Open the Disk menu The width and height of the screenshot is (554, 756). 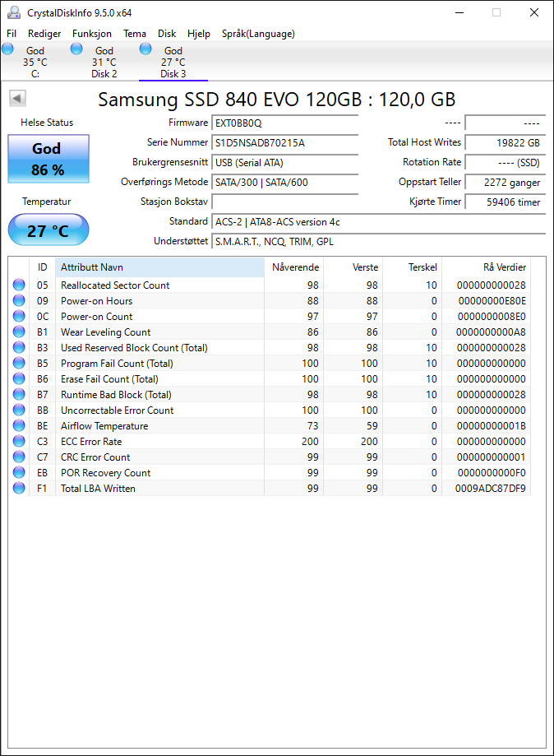(167, 34)
